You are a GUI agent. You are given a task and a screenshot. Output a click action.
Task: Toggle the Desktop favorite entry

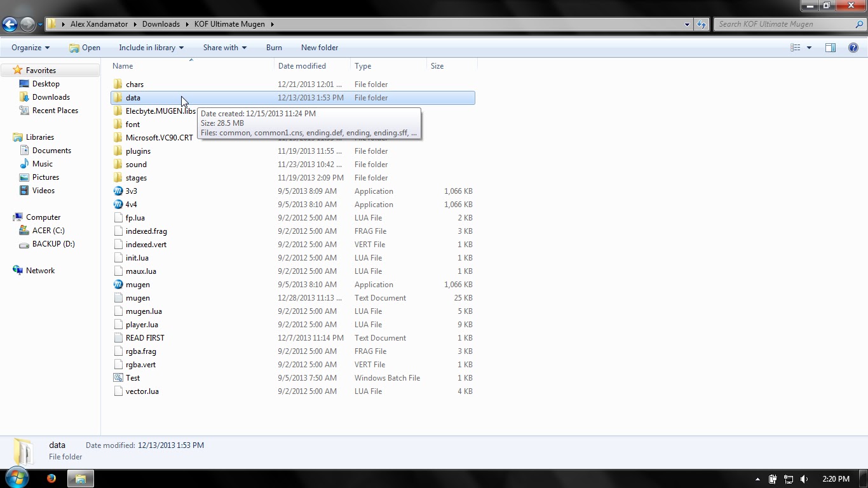click(x=44, y=83)
